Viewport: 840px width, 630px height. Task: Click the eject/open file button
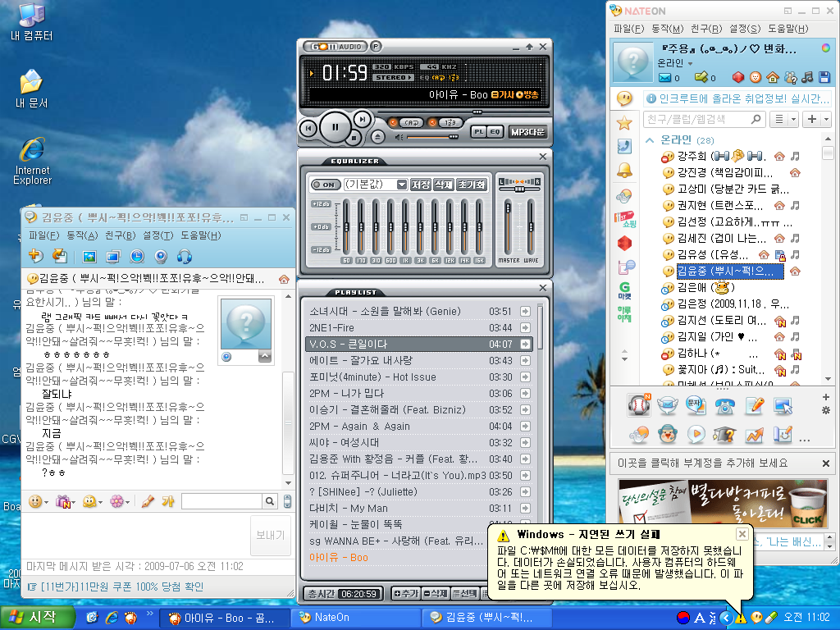(x=377, y=136)
